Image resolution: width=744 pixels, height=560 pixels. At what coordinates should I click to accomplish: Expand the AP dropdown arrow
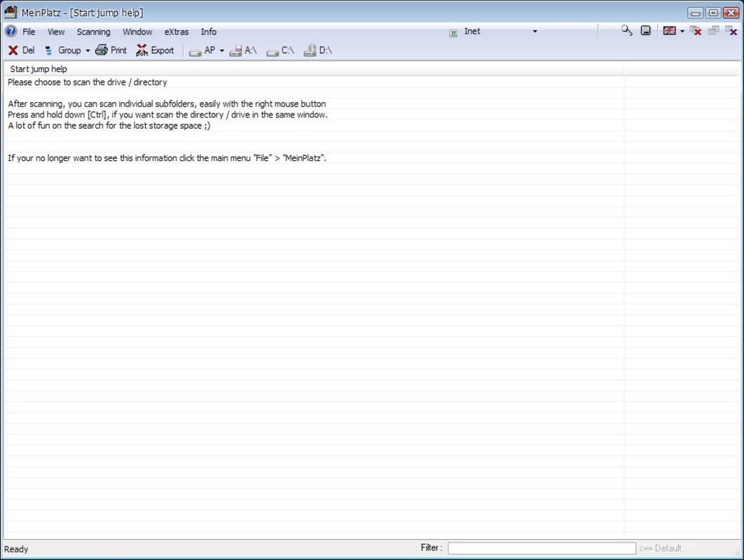221,50
